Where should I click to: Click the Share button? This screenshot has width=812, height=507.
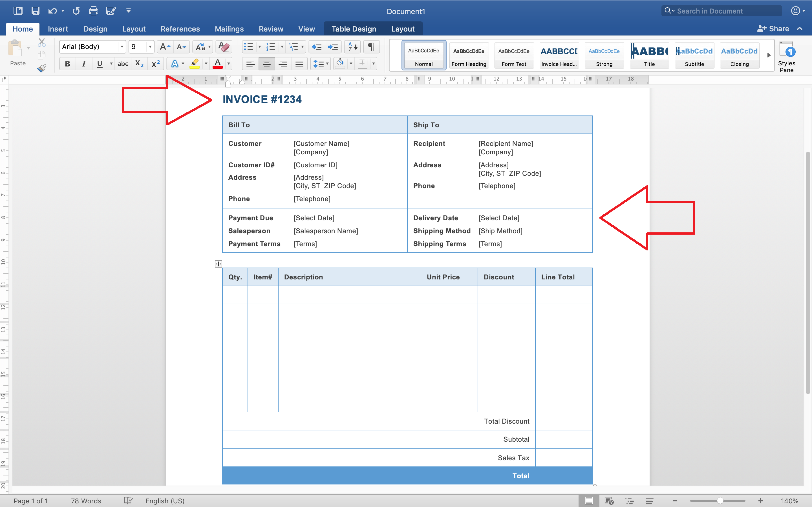(x=773, y=29)
